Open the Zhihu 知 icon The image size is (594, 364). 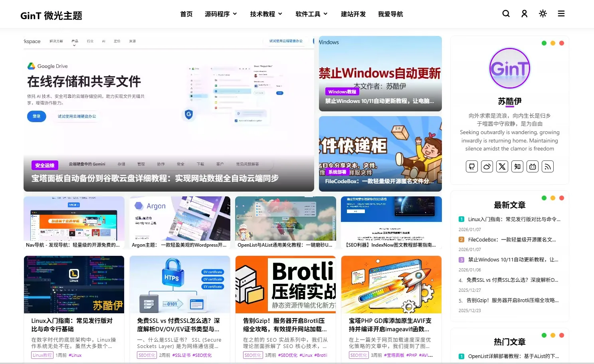pyautogui.click(x=517, y=166)
